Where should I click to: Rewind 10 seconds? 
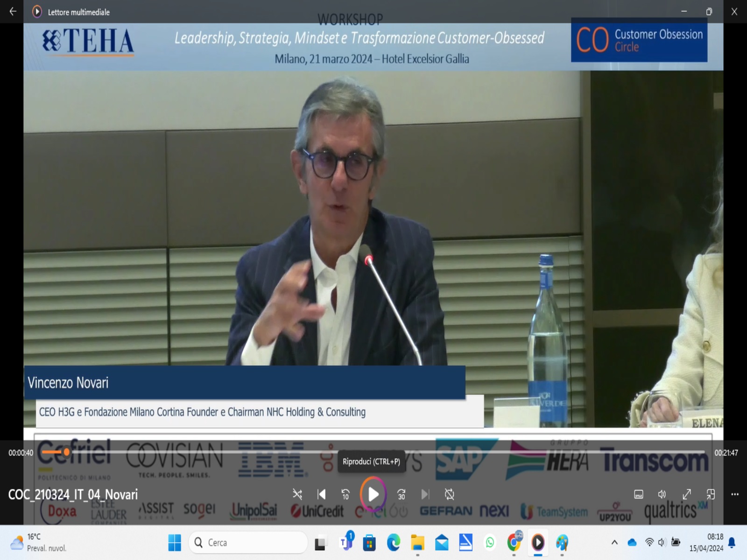coord(345,494)
